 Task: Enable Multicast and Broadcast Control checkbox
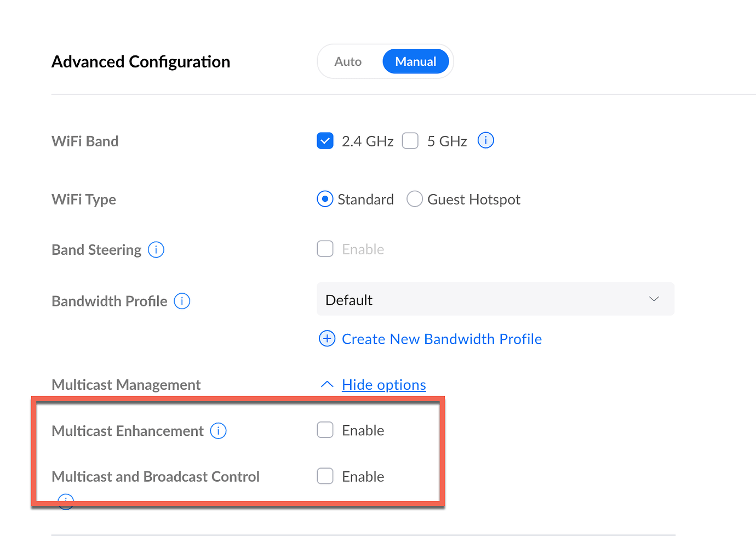pos(325,476)
